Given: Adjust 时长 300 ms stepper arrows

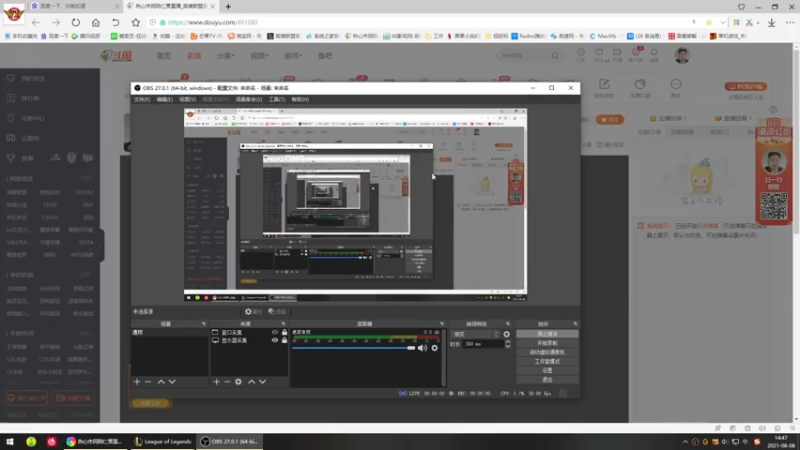Looking at the screenshot, I should tap(507, 344).
